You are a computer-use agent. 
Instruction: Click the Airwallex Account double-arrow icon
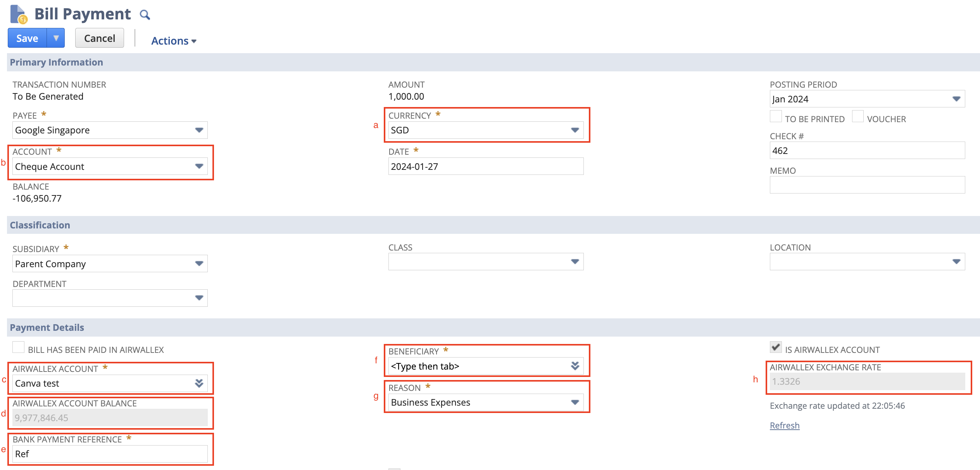[199, 383]
